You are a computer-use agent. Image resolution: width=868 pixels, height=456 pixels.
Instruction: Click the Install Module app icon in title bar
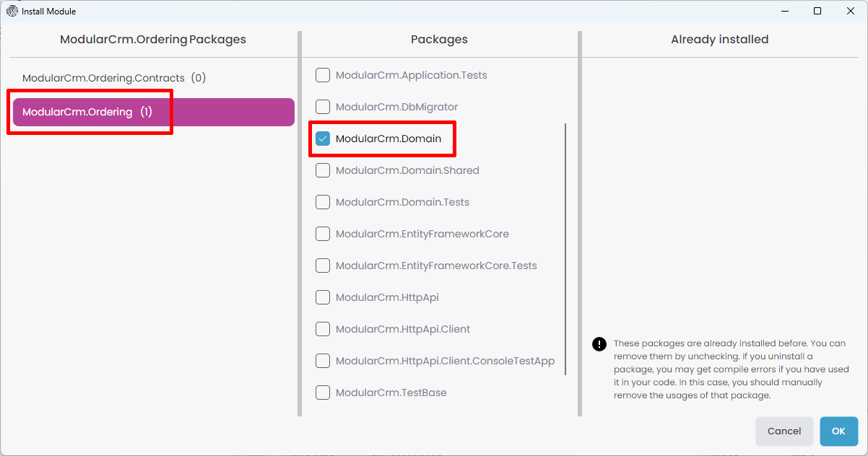12,11
